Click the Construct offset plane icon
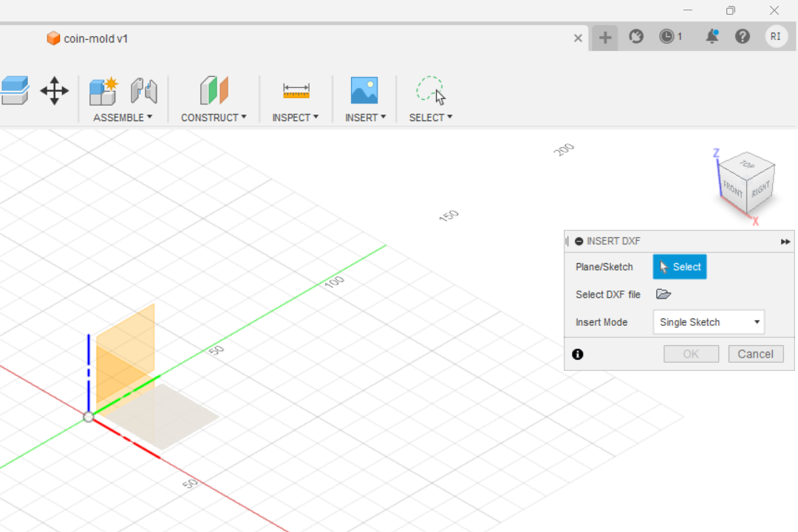798x532 pixels. [214, 91]
